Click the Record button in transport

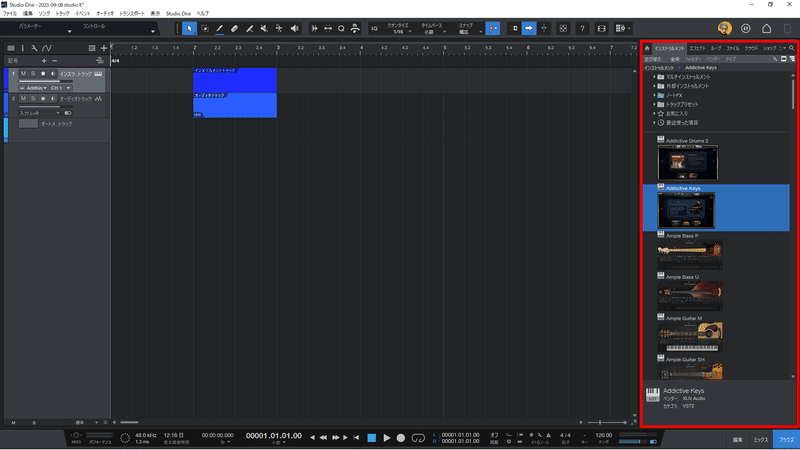401,438
